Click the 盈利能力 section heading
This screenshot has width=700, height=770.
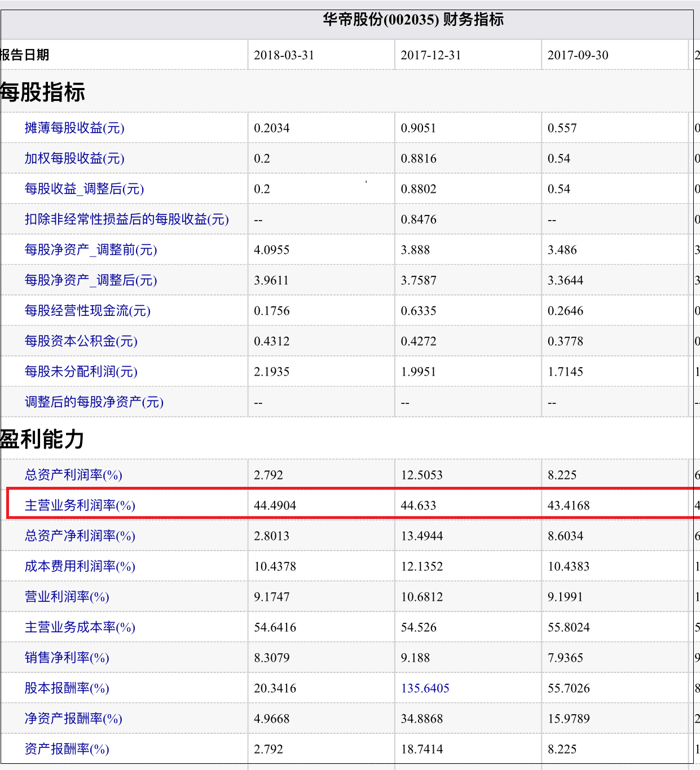tap(43, 439)
